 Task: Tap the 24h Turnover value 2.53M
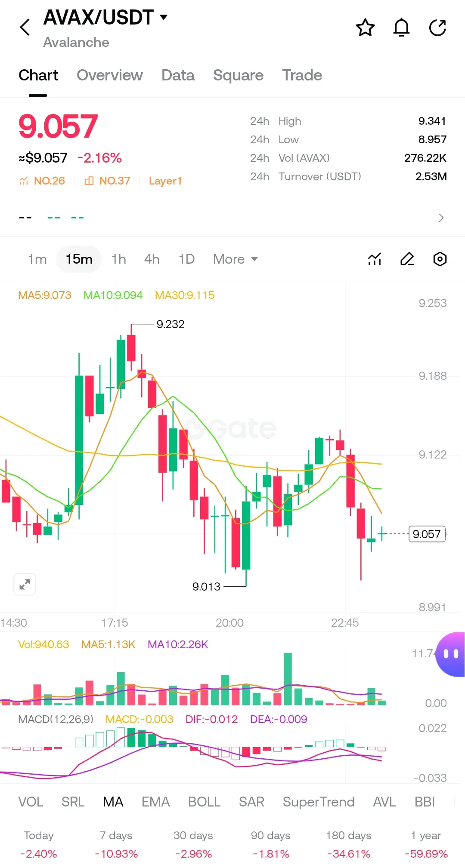[431, 176]
